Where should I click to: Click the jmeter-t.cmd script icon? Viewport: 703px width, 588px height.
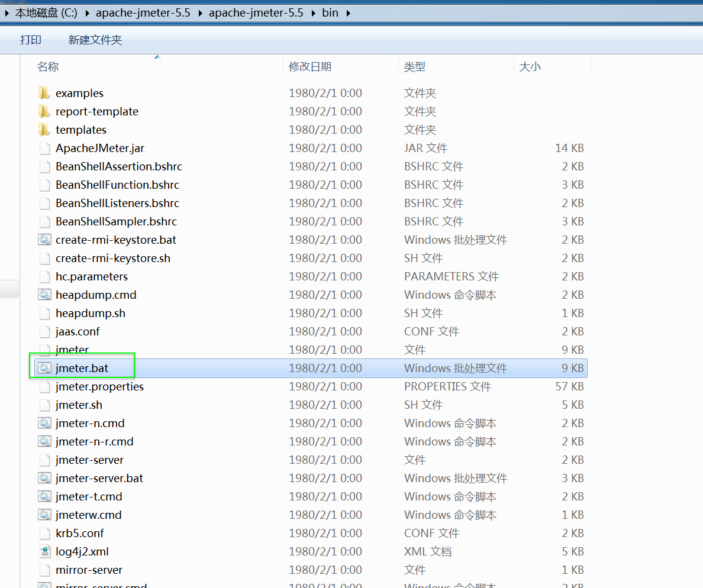pos(44,496)
